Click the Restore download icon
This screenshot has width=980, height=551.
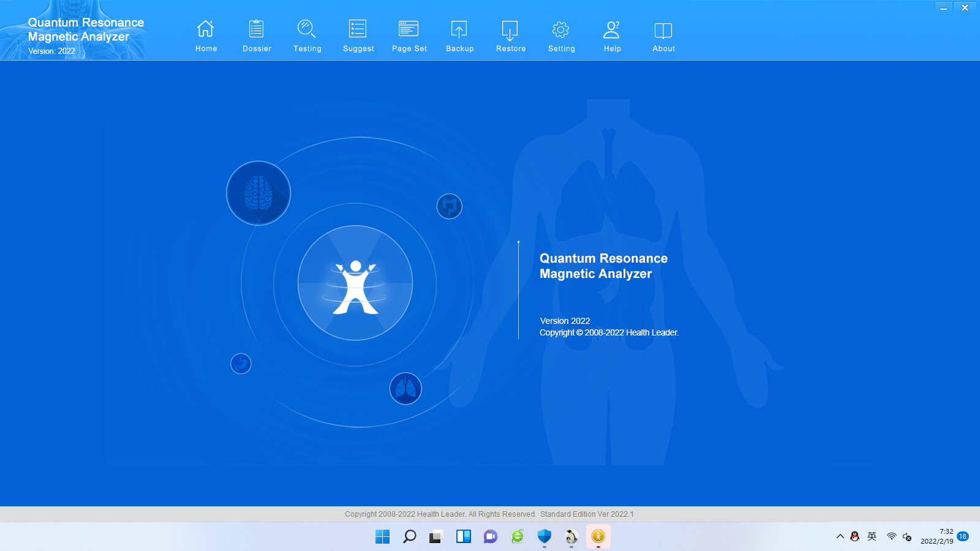510,30
